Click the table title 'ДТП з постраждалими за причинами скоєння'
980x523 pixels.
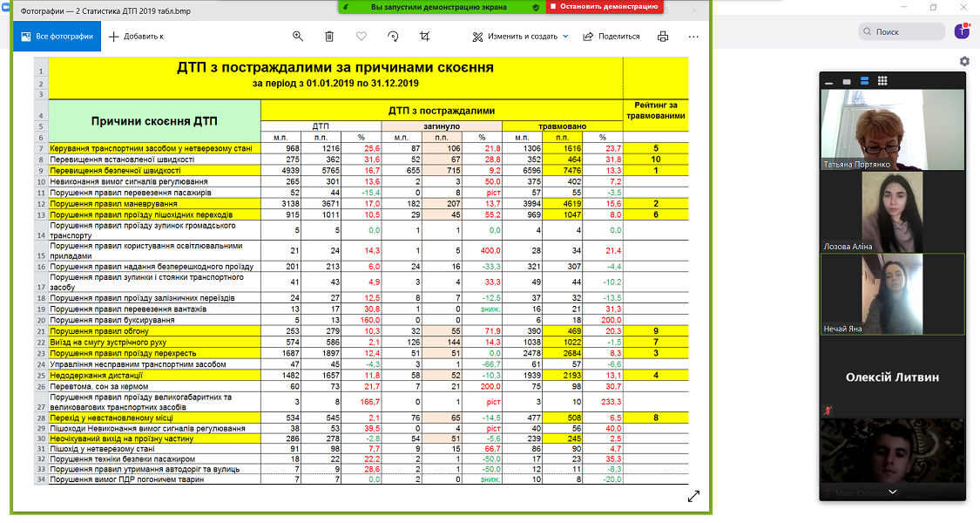[x=335, y=68]
